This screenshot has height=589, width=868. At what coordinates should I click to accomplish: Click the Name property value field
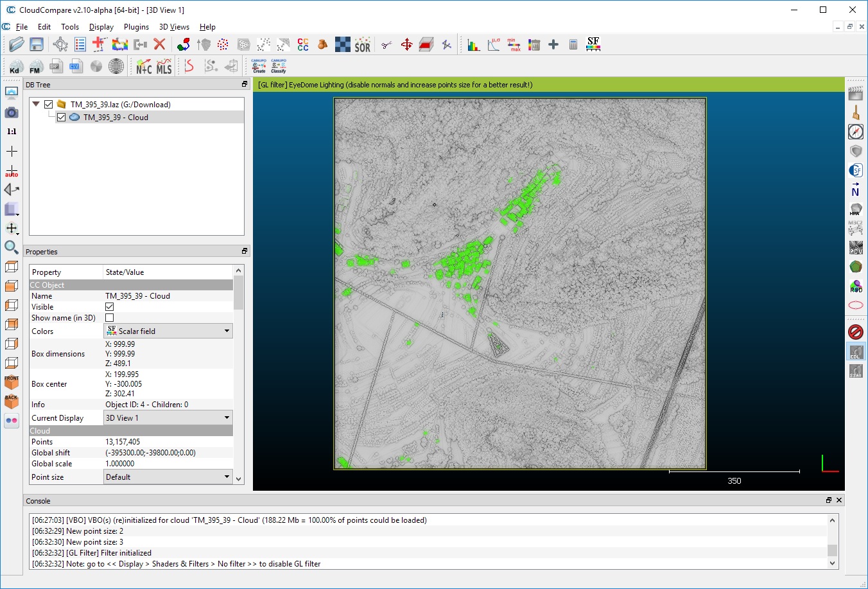point(168,296)
